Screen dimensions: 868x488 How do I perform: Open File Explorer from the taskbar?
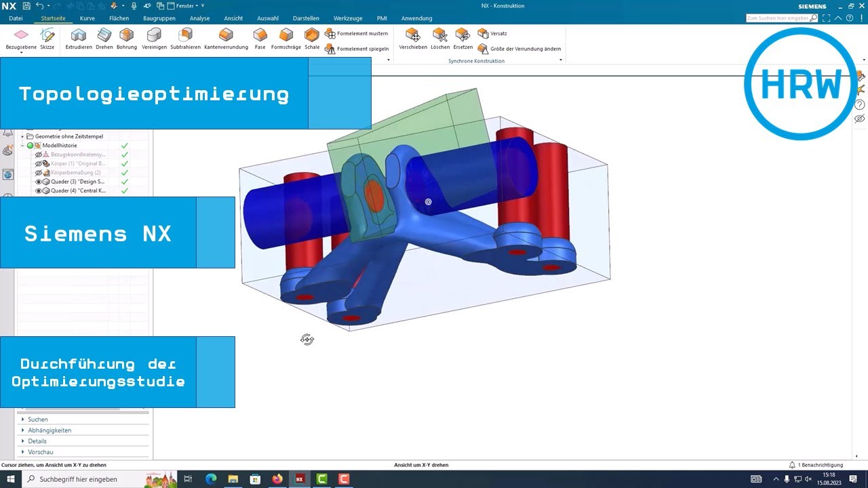pos(233,479)
